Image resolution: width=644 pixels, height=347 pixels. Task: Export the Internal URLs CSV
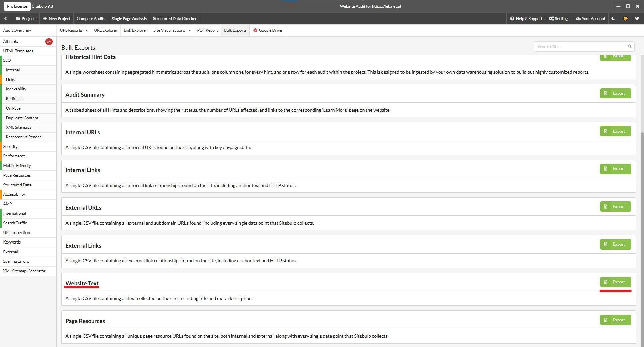click(x=615, y=131)
